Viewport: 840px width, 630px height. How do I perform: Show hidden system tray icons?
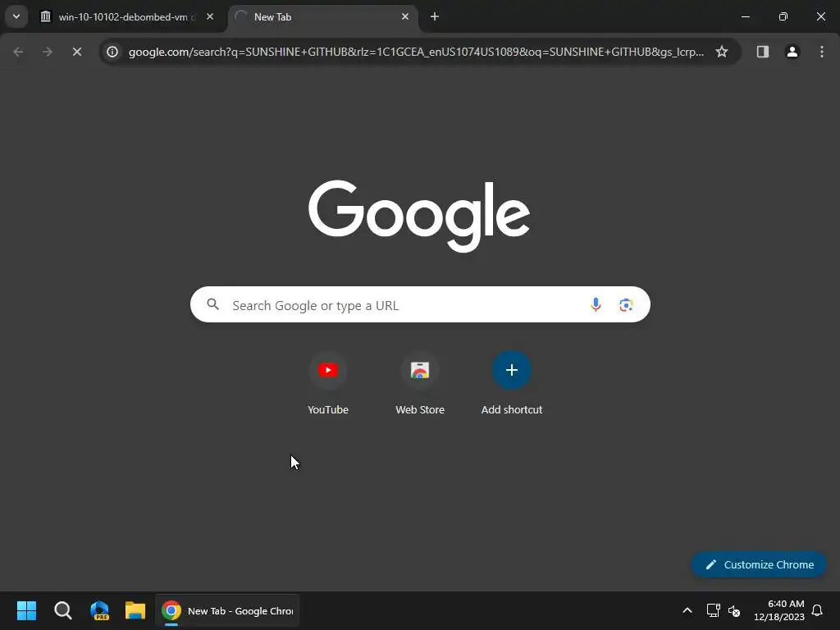click(687, 610)
